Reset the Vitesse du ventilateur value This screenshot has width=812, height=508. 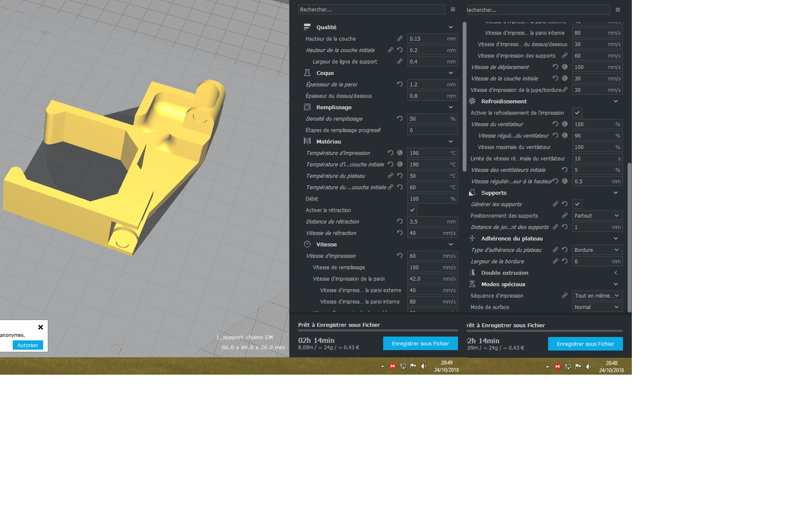pyautogui.click(x=555, y=124)
